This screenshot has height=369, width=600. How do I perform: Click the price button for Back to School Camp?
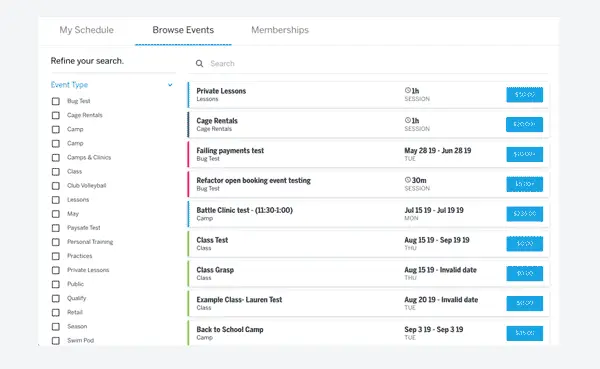click(525, 333)
